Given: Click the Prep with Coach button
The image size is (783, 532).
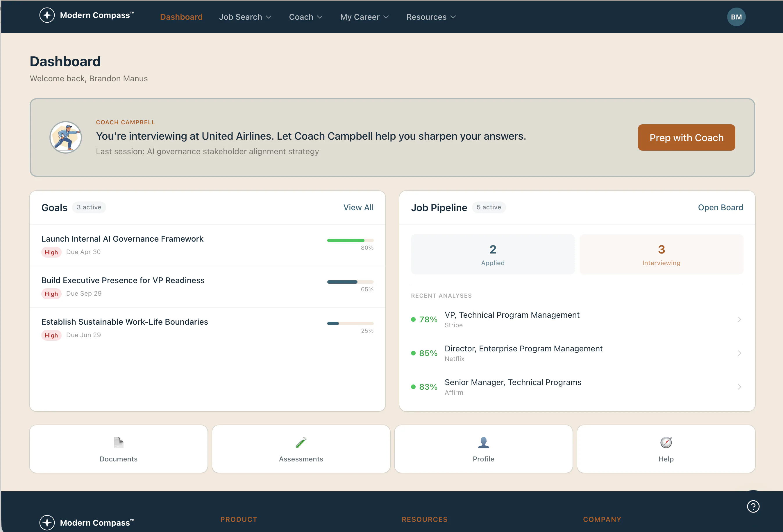Looking at the screenshot, I should tap(686, 137).
